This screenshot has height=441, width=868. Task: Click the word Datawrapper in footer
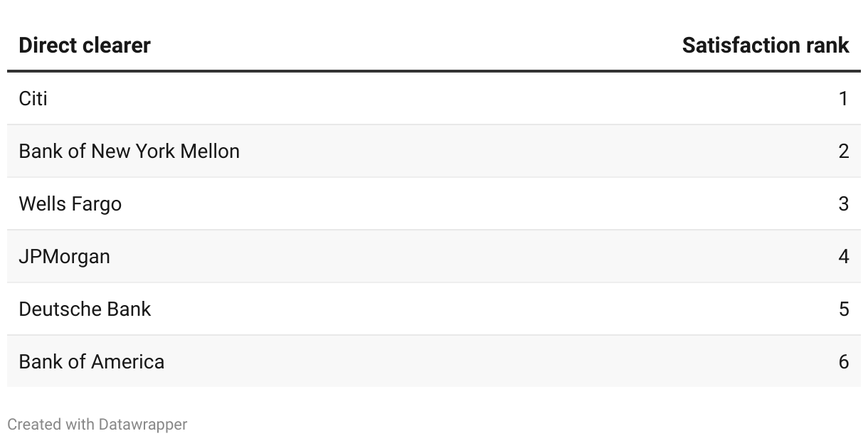tap(143, 425)
